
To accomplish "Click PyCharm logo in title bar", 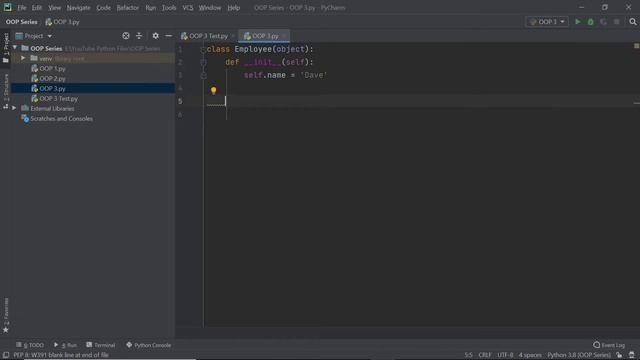I will [x=7, y=7].
